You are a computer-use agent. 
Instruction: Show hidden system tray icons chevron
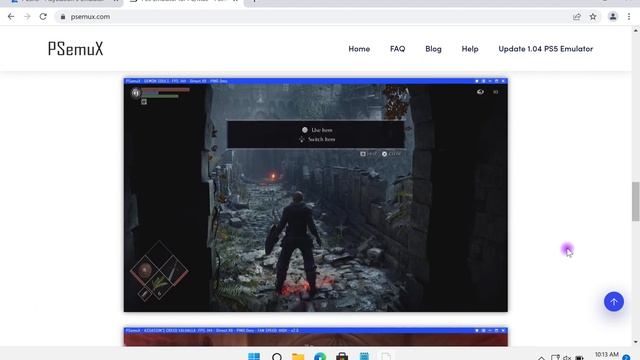(541, 358)
